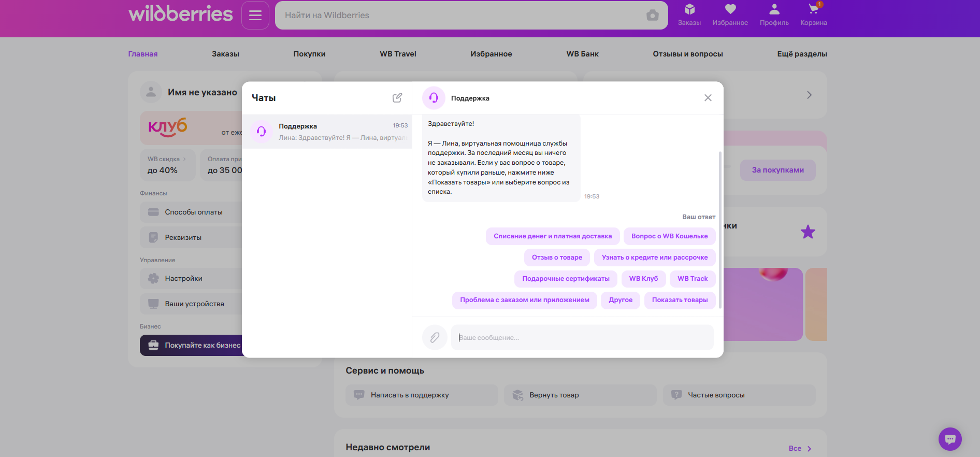The width and height of the screenshot is (980, 457).
Task: Open the 'WB Travel' navigation tab
Action: click(398, 54)
